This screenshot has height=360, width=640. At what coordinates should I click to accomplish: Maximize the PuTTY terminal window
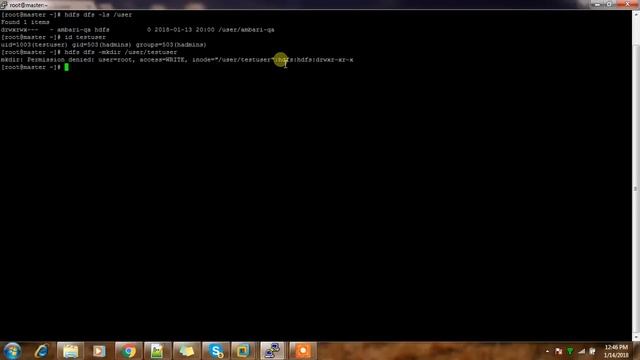(x=609, y=4)
